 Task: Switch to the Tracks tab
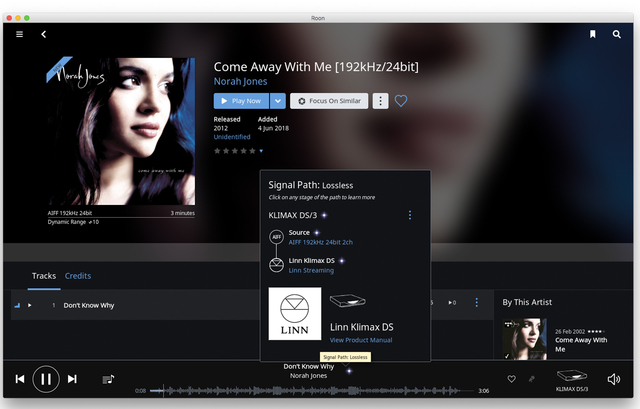(44, 276)
